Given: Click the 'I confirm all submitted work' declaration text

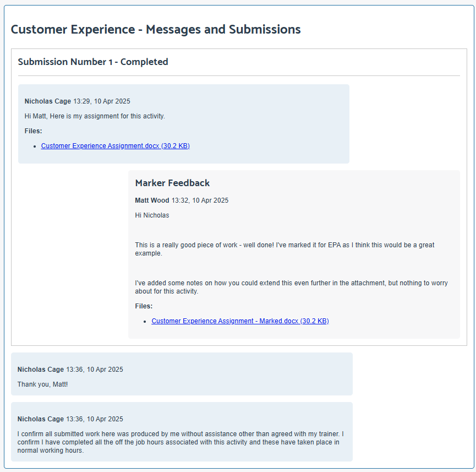Looking at the screenshot, I should pyautogui.click(x=180, y=442).
